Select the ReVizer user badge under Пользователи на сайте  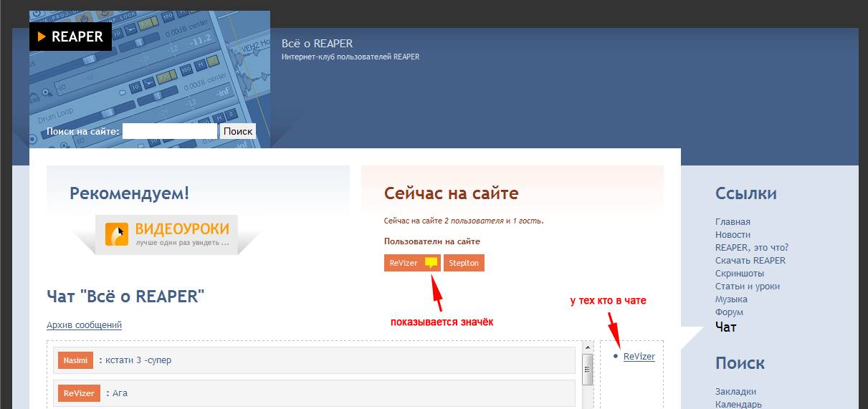[412, 263]
